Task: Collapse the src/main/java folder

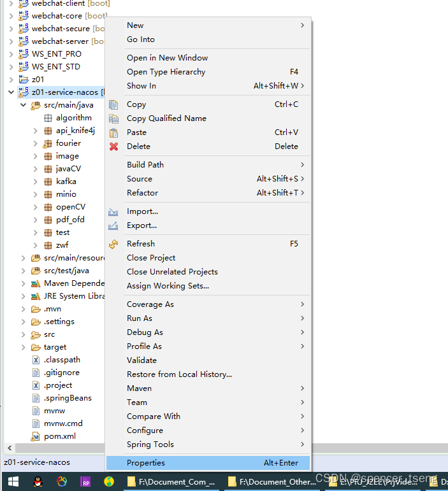Action: point(23,105)
